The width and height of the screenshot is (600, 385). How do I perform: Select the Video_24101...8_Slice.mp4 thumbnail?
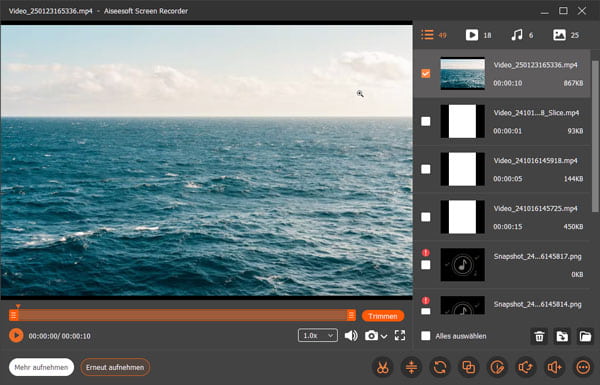click(462, 121)
